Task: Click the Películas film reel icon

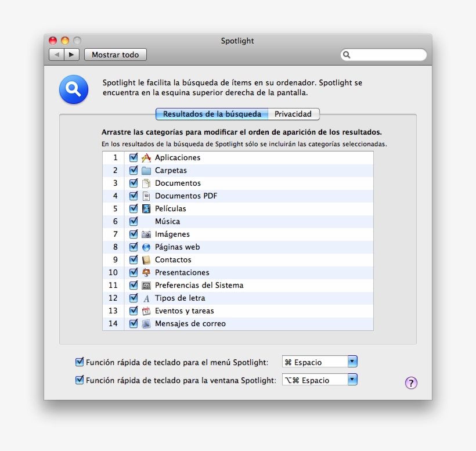Action: (146, 208)
